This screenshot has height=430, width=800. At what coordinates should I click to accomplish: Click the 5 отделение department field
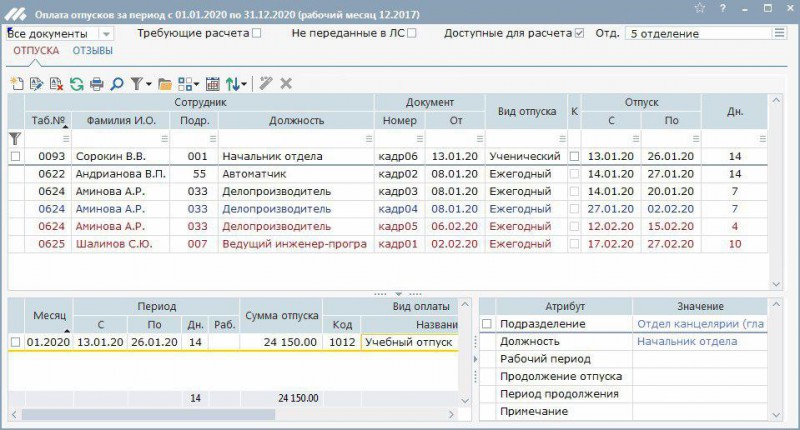[x=698, y=33]
